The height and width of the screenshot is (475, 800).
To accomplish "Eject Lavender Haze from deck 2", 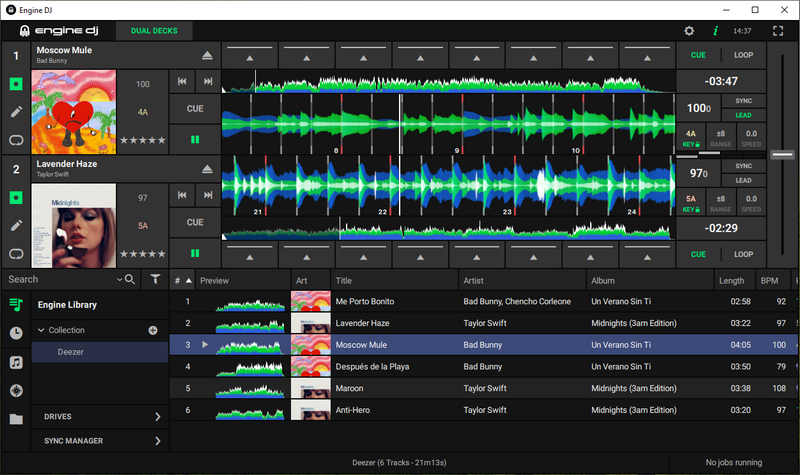I will click(207, 169).
